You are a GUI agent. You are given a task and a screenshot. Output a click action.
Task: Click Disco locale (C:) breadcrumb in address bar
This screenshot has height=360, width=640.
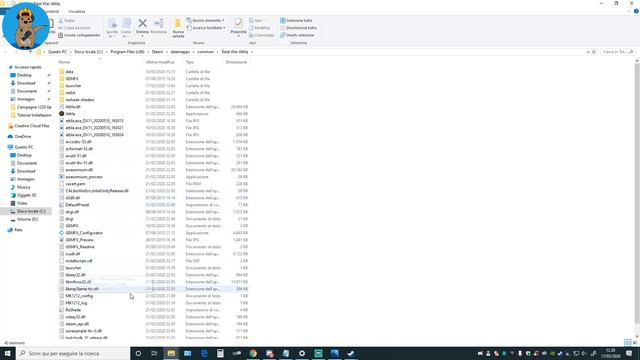[88, 52]
